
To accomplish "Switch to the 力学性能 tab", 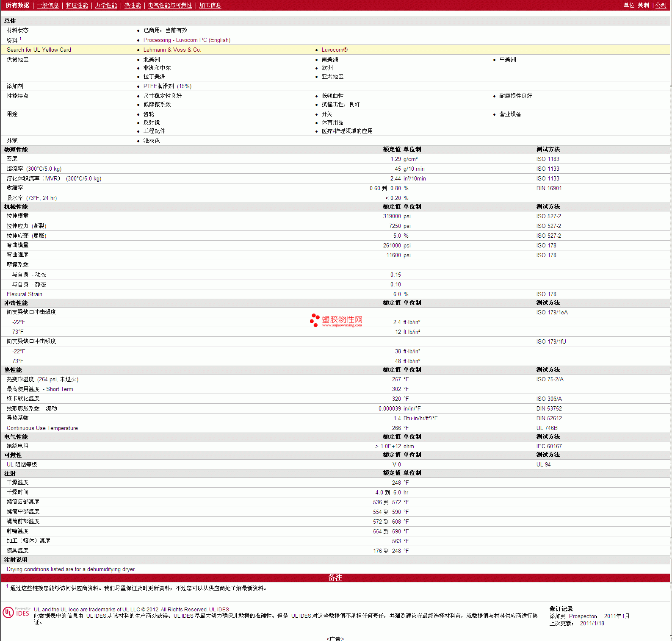I will click(106, 5).
